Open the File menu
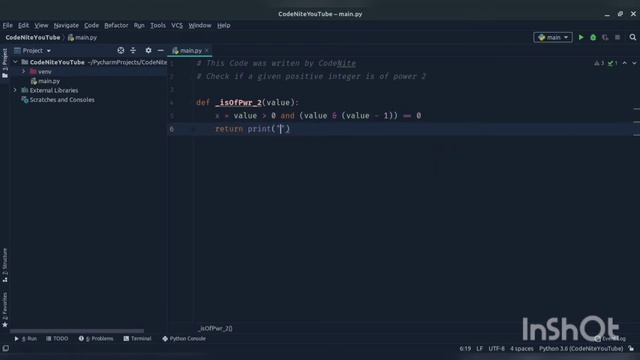 tap(7, 25)
